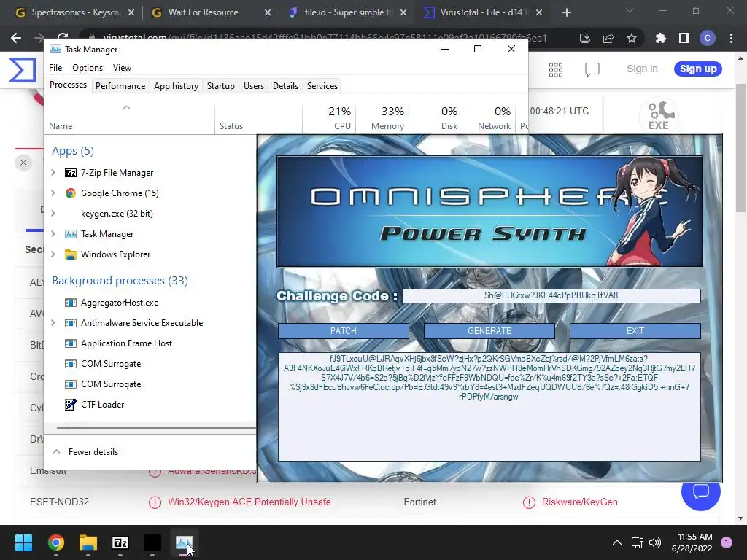This screenshot has width=747, height=560.
Task: Switch to the App history tab
Action: pyautogui.click(x=176, y=86)
